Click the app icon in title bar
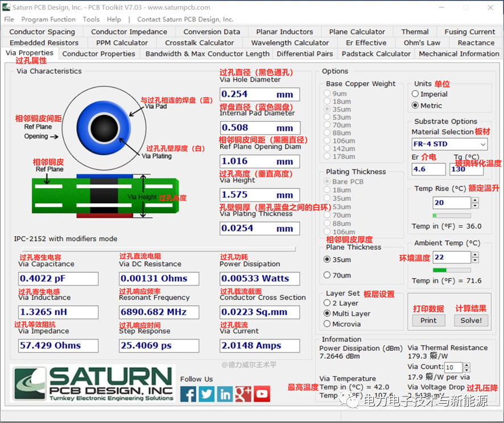Viewport: 504px width, 423px height. pyautogui.click(x=6, y=7)
